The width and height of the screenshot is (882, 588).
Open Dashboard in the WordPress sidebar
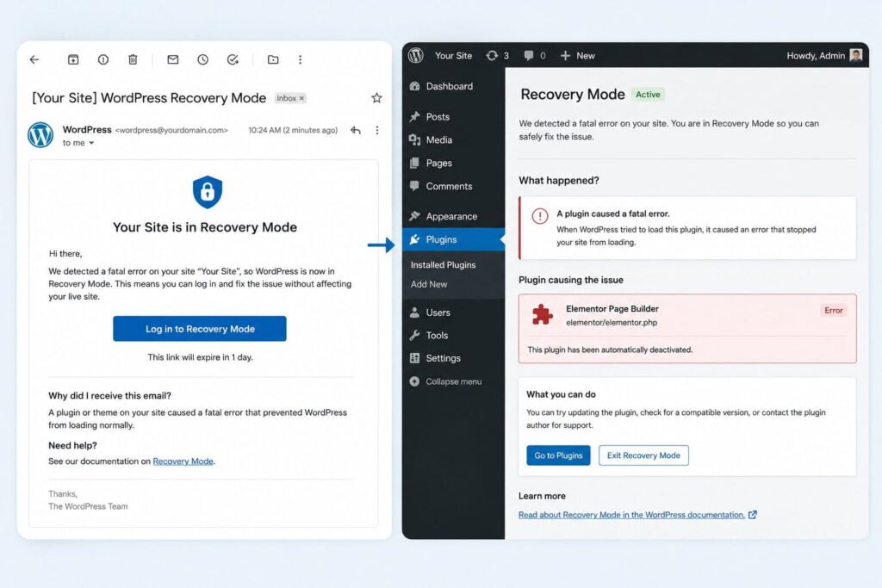point(453,86)
